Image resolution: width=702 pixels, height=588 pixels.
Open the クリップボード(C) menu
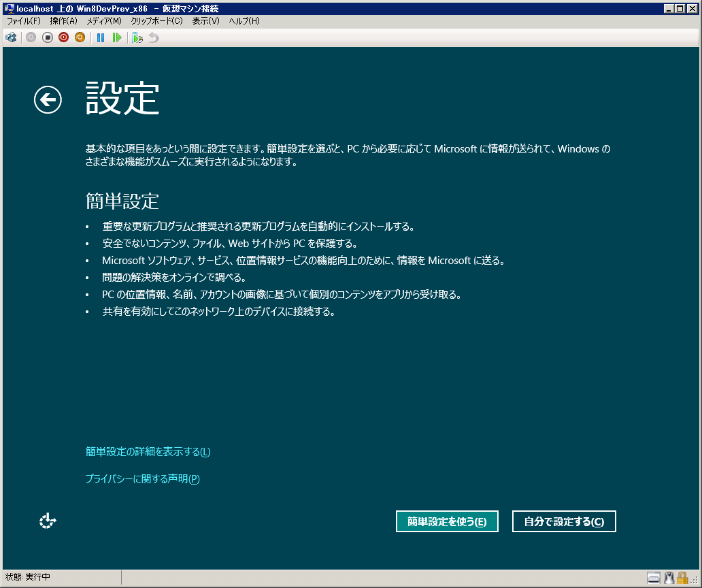(x=156, y=21)
